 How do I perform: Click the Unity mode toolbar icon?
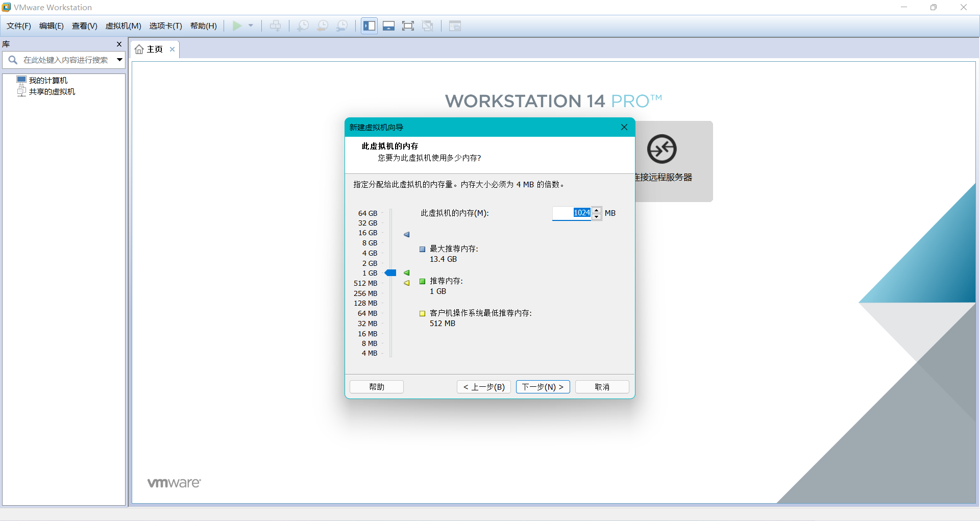[428, 26]
